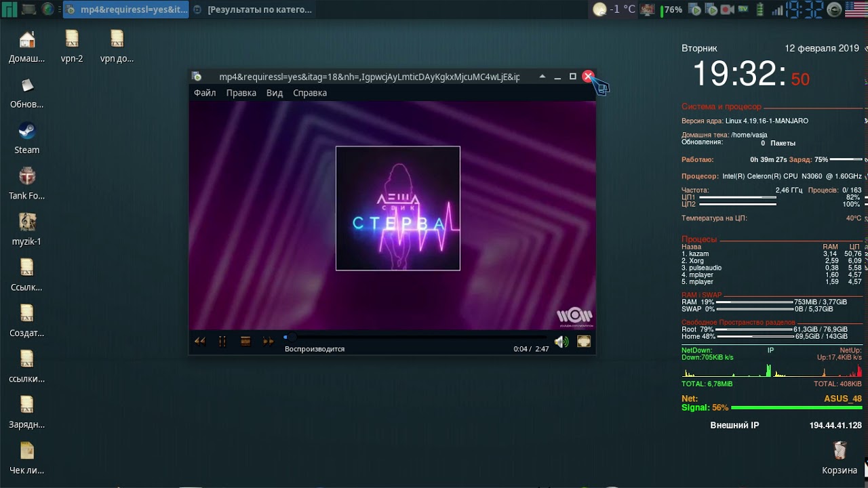Open the Правка menu
Image resolution: width=868 pixels, height=488 pixels.
(x=241, y=93)
